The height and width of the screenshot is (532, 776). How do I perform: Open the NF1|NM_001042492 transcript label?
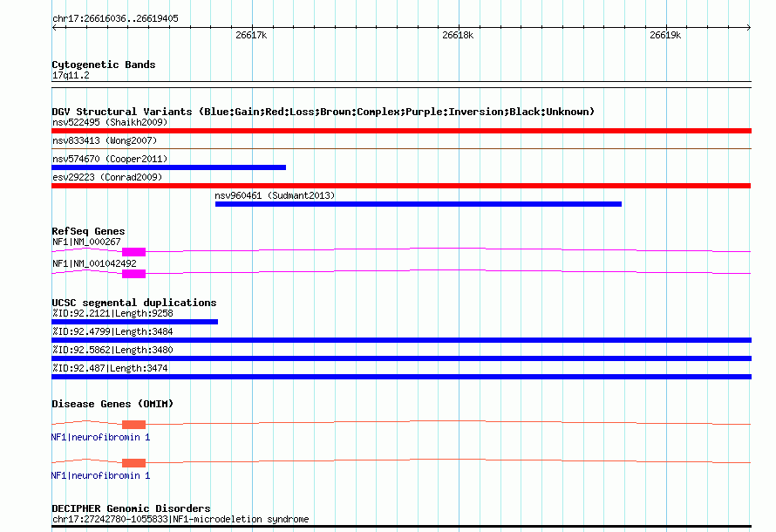(94, 263)
